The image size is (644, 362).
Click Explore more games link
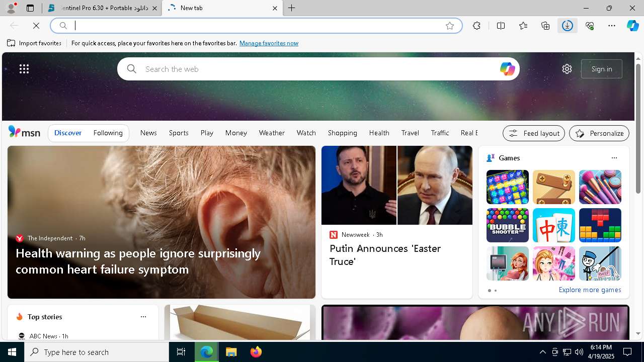[590, 290]
